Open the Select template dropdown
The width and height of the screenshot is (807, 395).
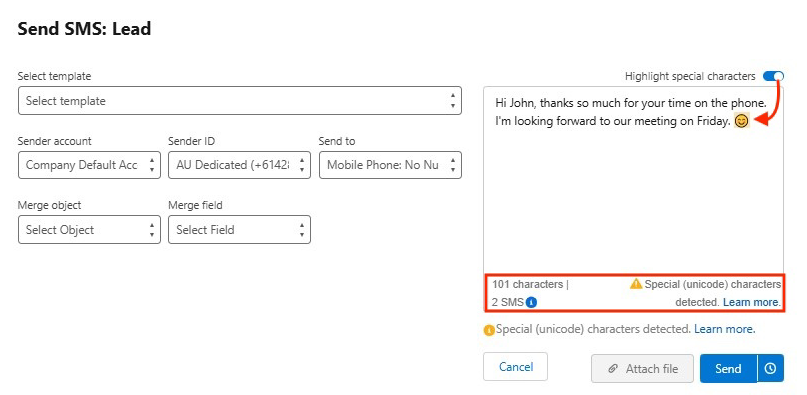coord(240,101)
